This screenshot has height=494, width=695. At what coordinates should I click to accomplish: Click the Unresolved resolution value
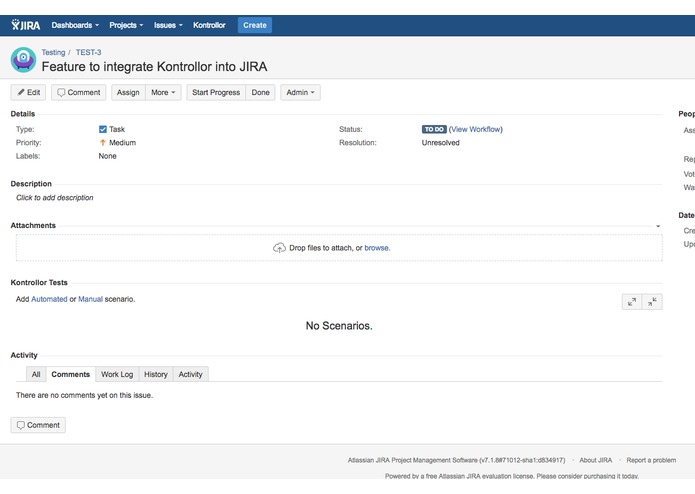click(x=441, y=143)
